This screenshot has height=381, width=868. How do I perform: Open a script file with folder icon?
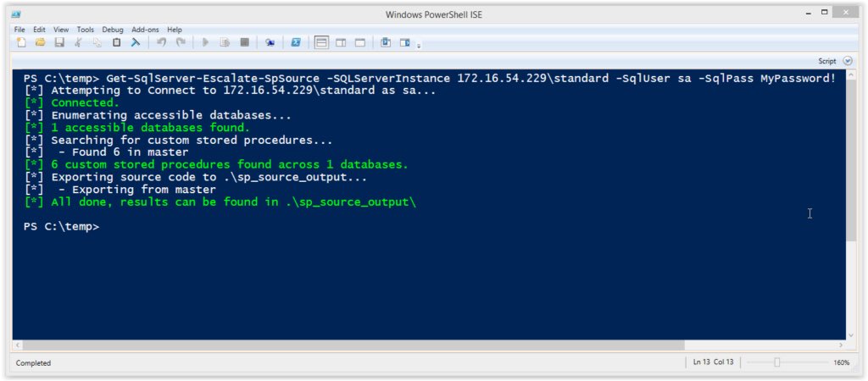[x=40, y=42]
